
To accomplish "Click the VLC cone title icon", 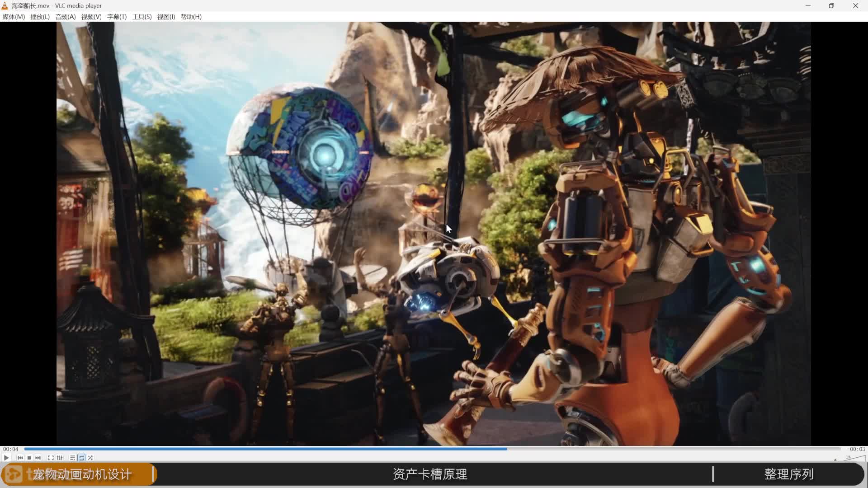I will coord(5,5).
